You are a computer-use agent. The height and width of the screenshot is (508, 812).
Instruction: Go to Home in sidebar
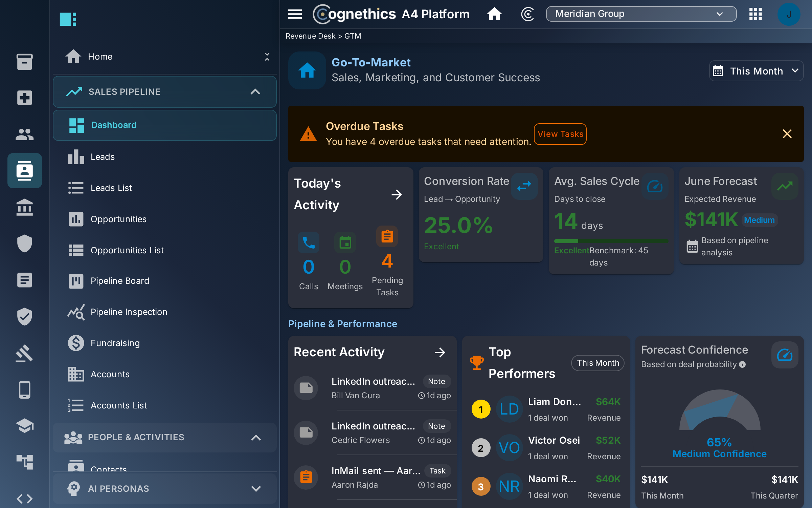[165, 57]
